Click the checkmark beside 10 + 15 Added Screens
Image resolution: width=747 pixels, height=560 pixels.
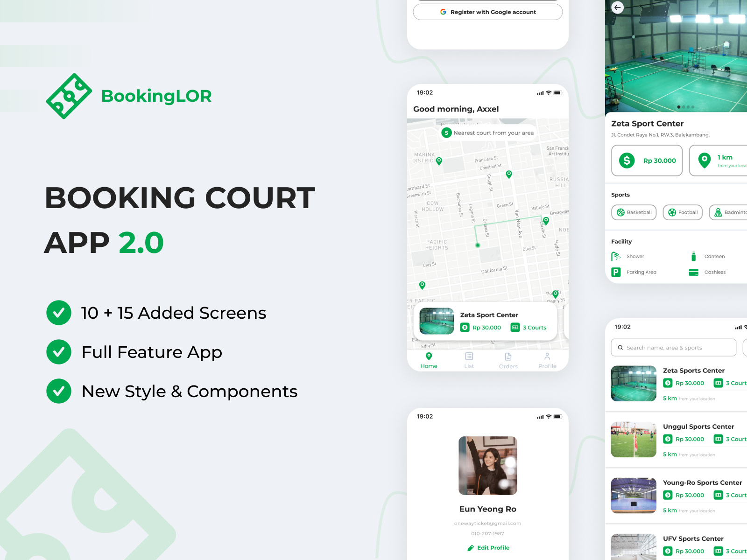tap(59, 313)
